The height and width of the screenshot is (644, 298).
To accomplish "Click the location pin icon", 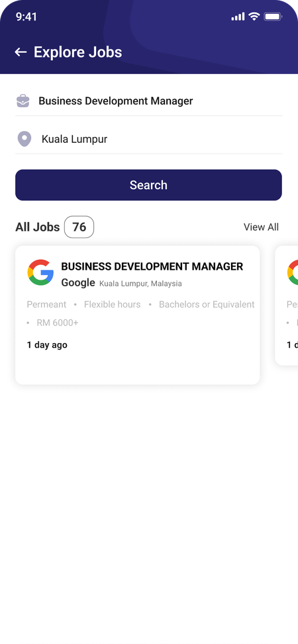I will point(25,139).
